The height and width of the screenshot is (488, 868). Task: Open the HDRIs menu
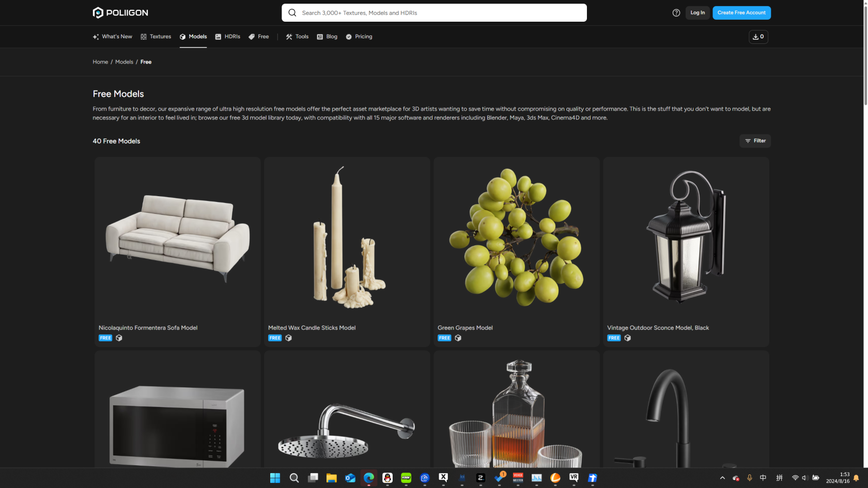coord(228,37)
